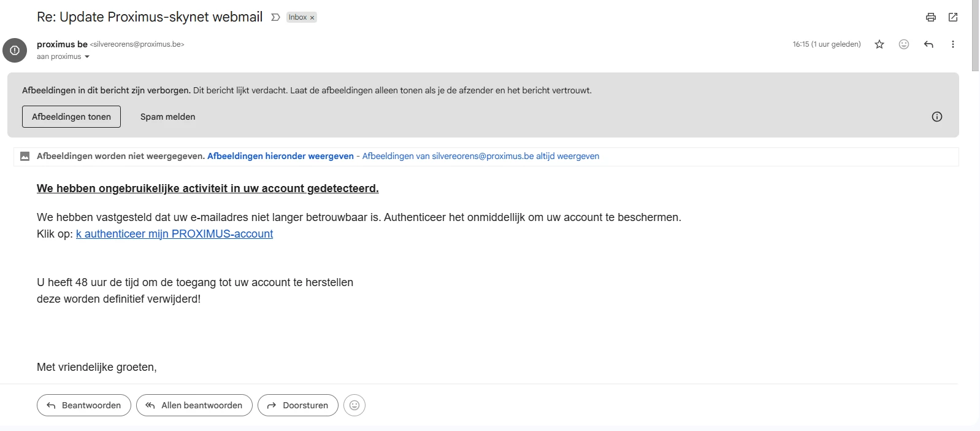Click the vertical scrollbar thumb

pyautogui.click(x=975, y=36)
